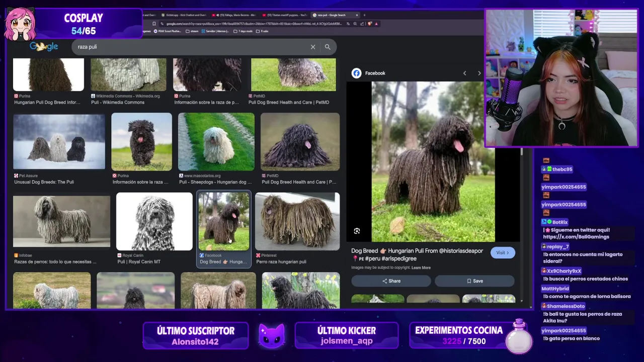Open the 'Dog Breed Hungarian Puli From @historiasdeapor' title link
This screenshot has height=362, width=644.
pyautogui.click(x=417, y=254)
